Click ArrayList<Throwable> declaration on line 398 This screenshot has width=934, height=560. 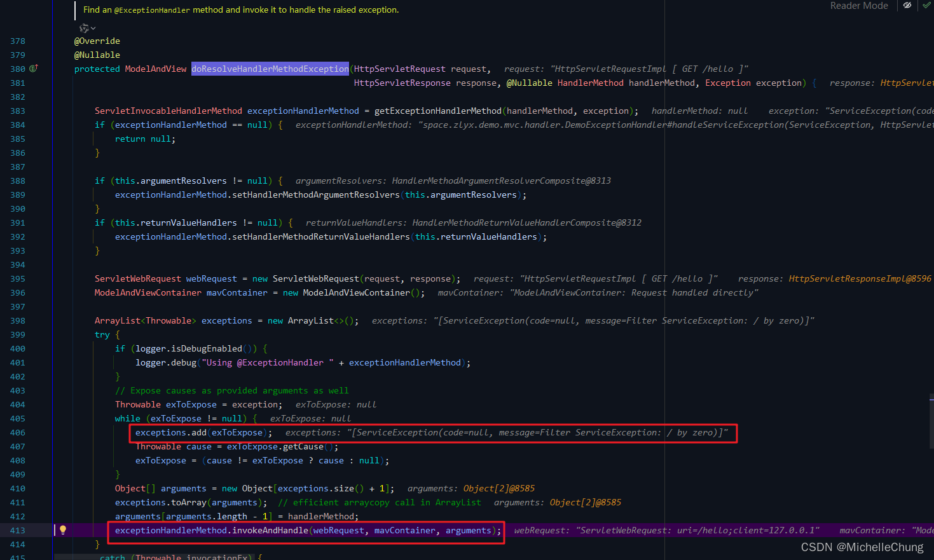[x=146, y=320]
